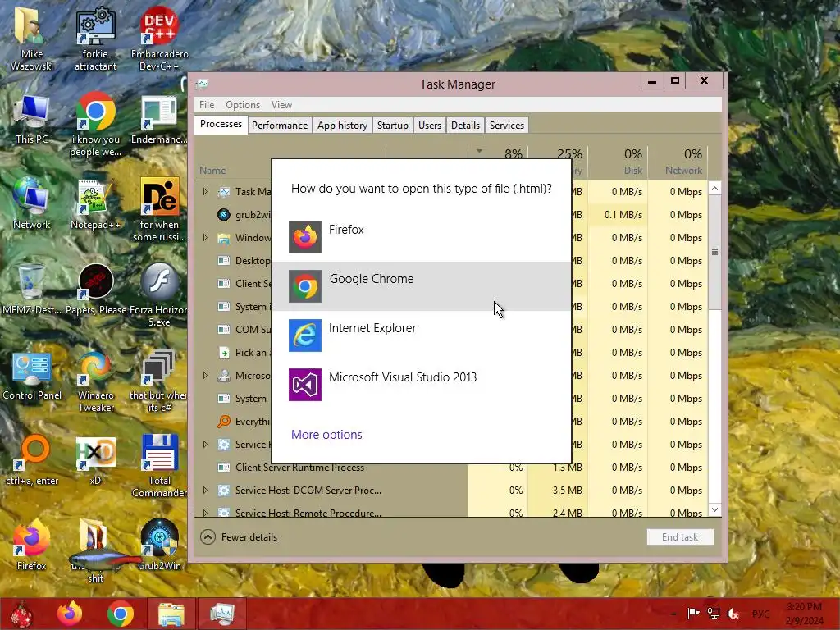This screenshot has height=630, width=840.
Task: Open Control Panel desktop icon
Action: point(32,375)
